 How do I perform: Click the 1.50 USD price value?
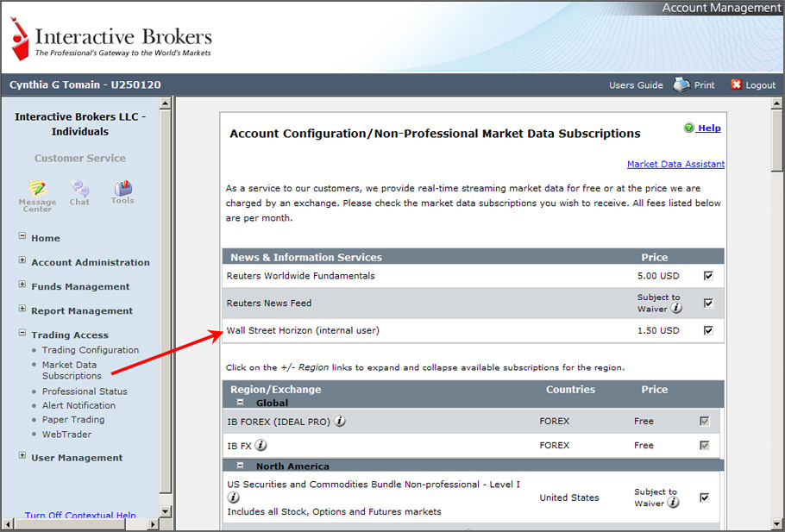[x=658, y=330]
